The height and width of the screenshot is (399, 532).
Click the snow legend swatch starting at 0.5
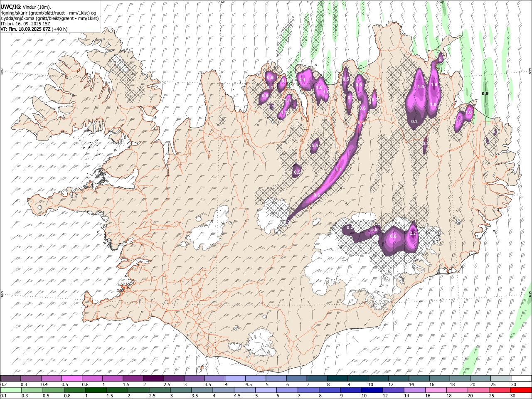point(72,378)
